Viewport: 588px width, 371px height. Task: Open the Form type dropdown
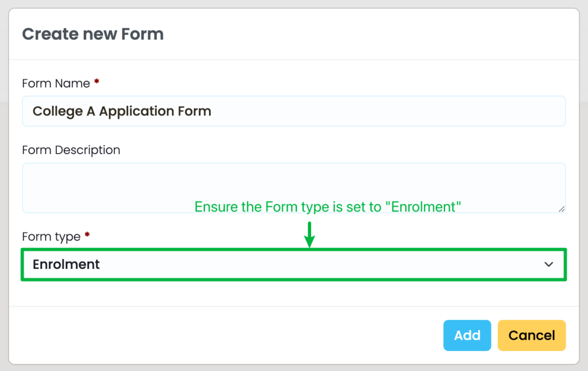pos(293,265)
